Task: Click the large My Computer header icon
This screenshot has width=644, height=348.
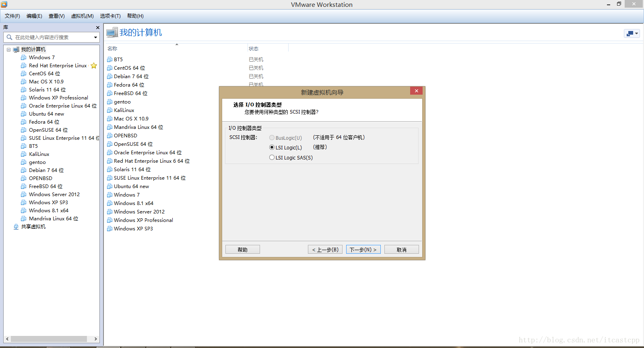Action: [112, 33]
